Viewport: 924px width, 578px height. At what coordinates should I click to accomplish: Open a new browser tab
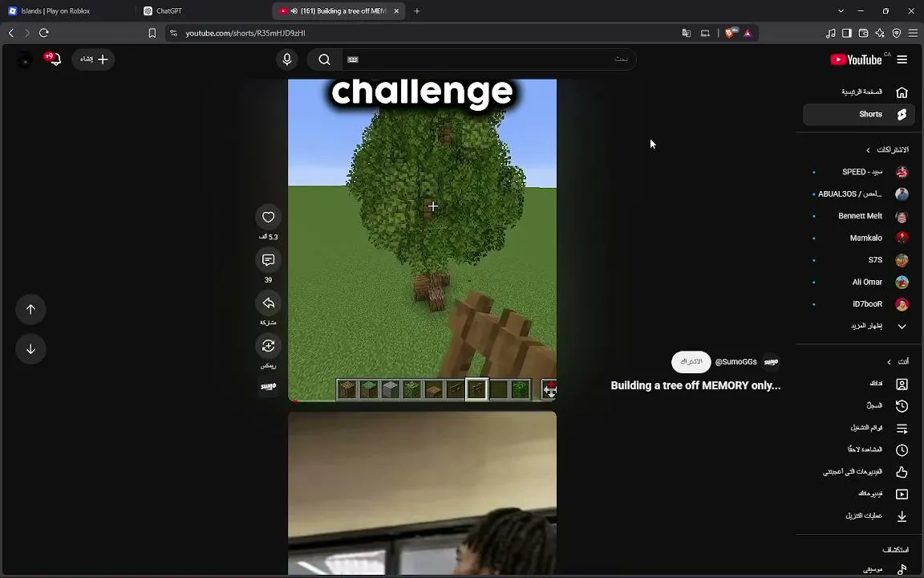point(416,11)
